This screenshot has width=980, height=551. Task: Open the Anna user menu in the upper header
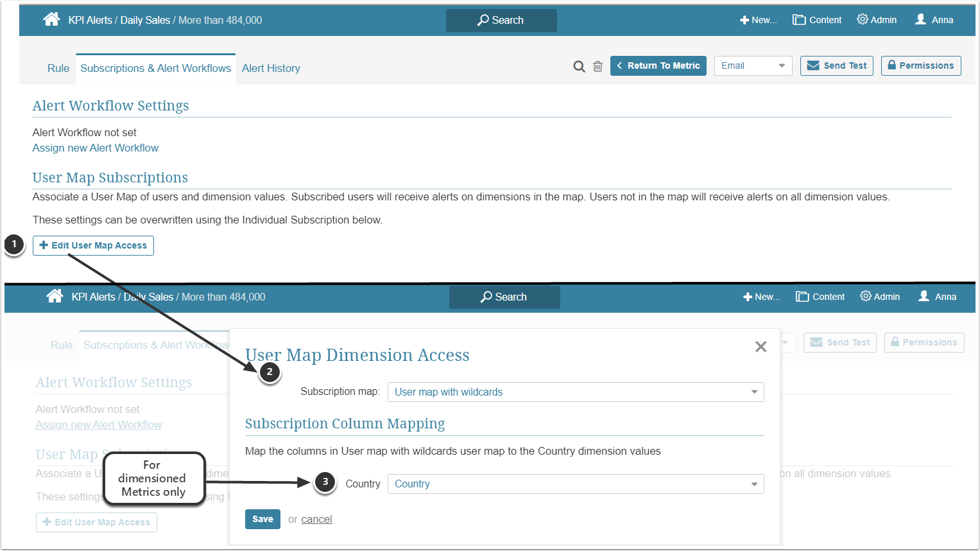(934, 20)
